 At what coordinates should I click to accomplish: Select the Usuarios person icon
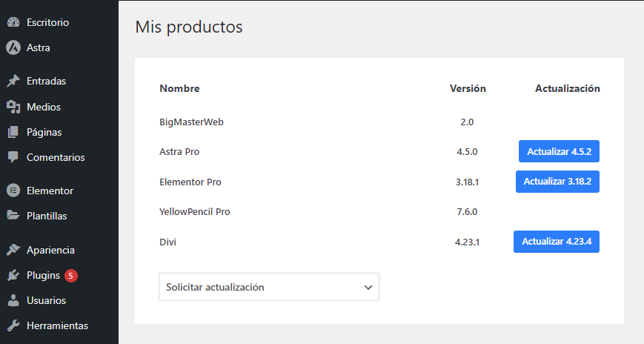[x=13, y=300]
